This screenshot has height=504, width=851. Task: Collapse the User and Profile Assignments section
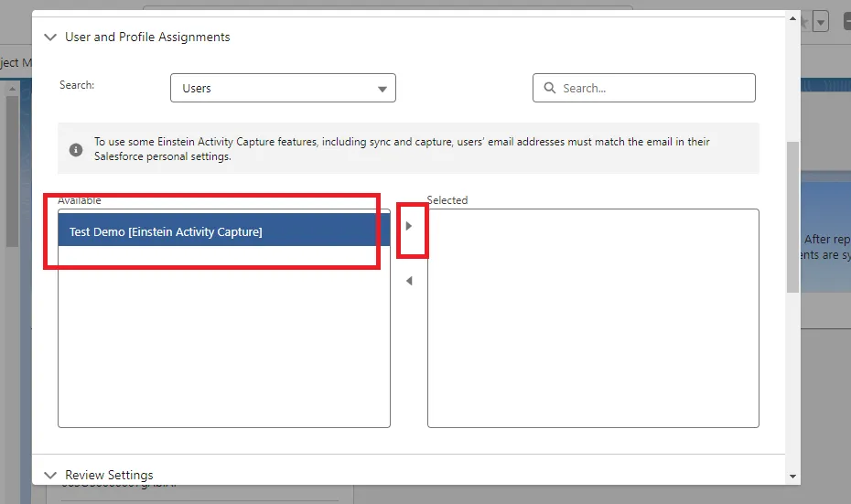tap(51, 38)
